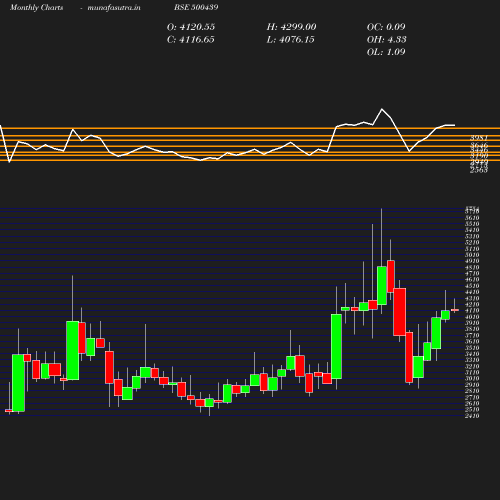500x500 pixels.
Task: Click the open value "O: 4120.55"
Action: (191, 27)
